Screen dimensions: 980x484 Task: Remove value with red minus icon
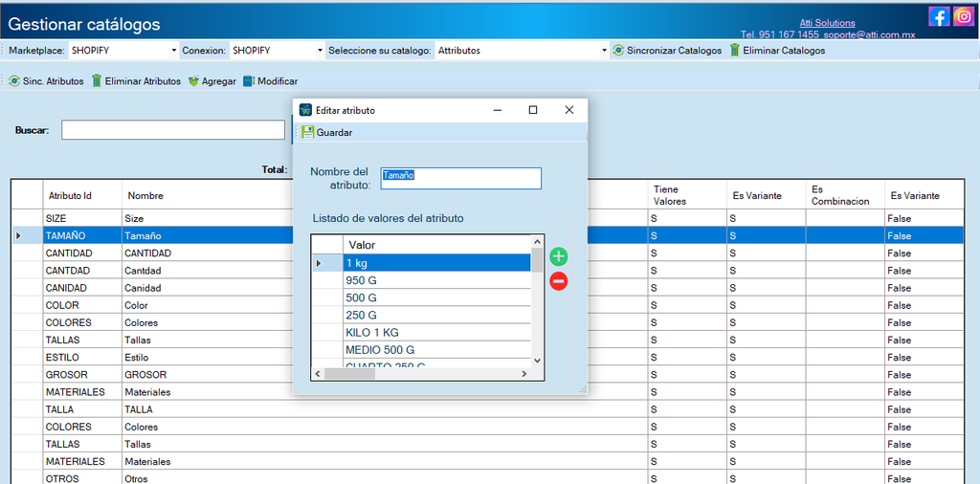coord(558,281)
